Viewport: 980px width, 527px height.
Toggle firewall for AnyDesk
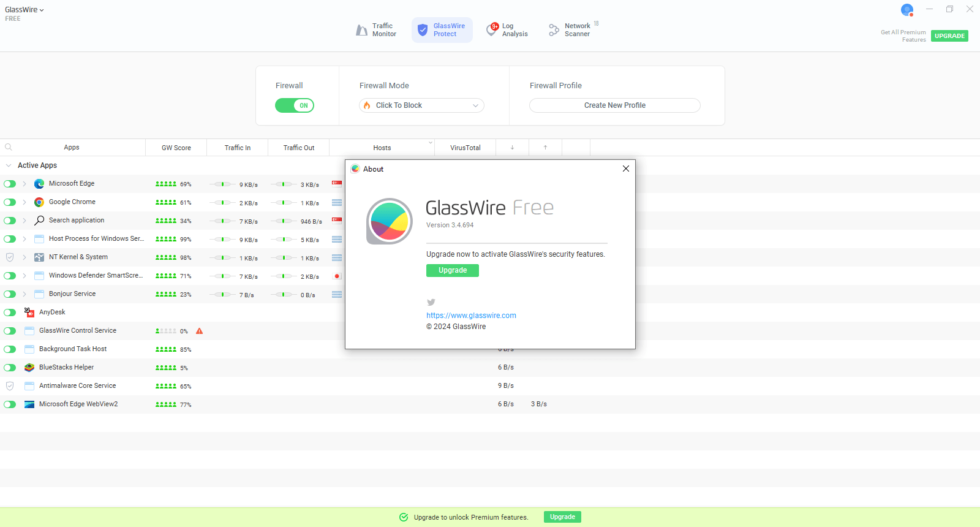click(10, 313)
